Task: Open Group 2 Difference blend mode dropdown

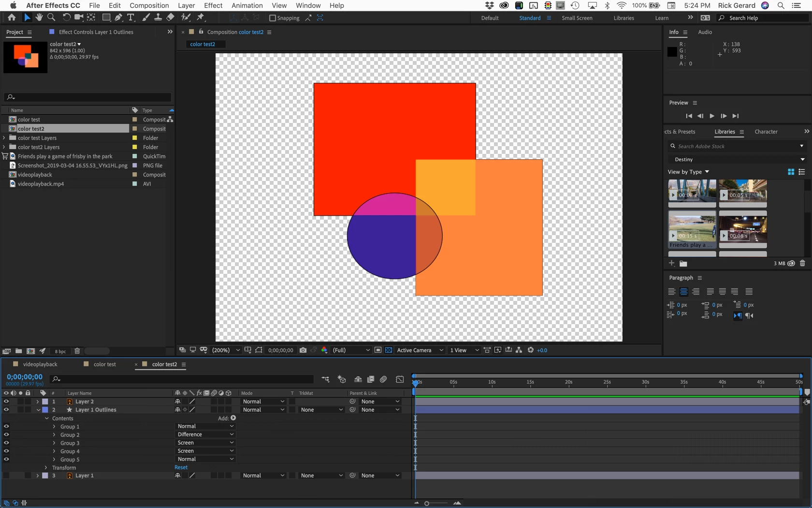Action: 205,434
